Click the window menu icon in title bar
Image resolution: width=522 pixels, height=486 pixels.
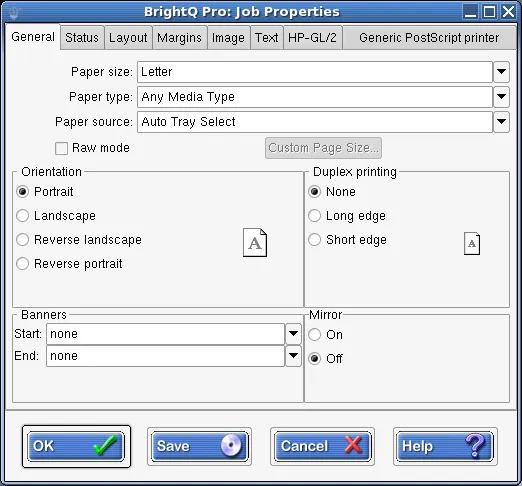pos(14,12)
